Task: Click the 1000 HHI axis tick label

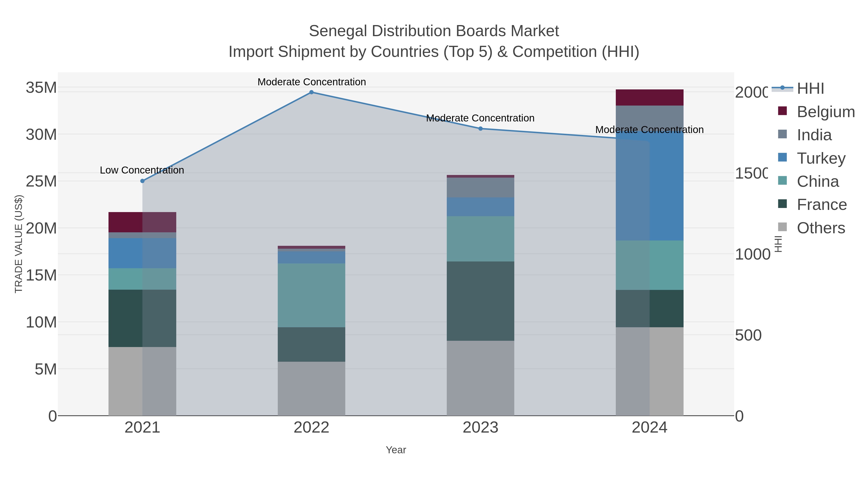Action: (x=753, y=254)
